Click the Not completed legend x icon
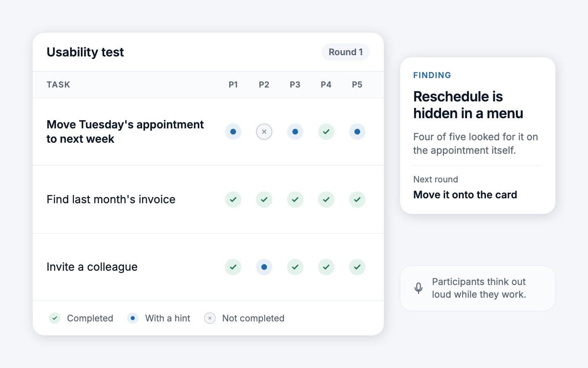The image size is (588, 368). click(210, 318)
